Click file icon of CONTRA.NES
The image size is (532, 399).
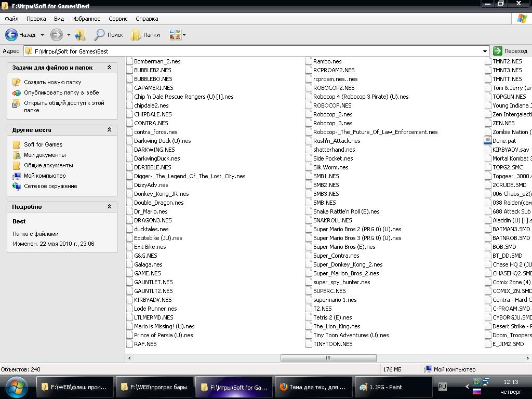click(129, 123)
